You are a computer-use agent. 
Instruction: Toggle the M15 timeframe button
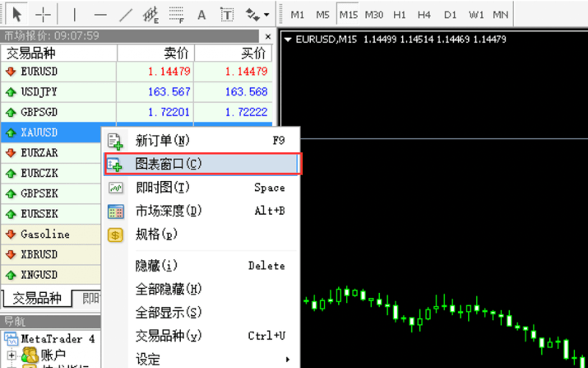pos(348,15)
